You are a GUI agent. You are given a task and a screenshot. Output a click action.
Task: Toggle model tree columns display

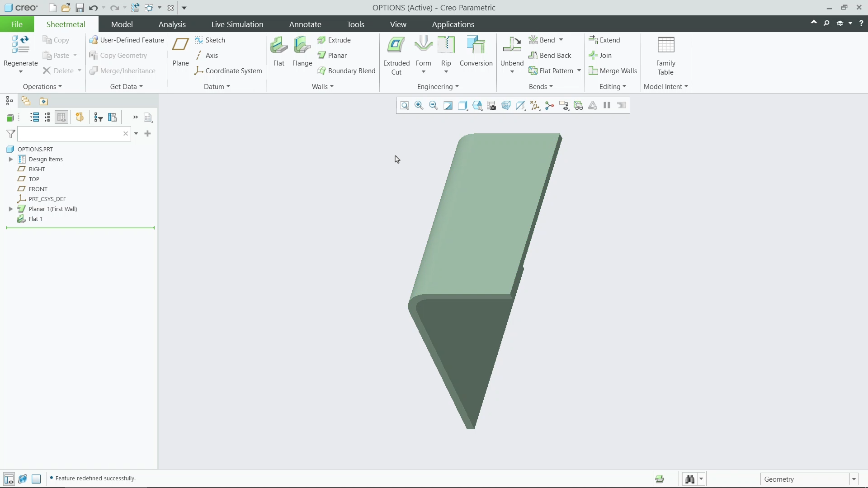(61, 117)
